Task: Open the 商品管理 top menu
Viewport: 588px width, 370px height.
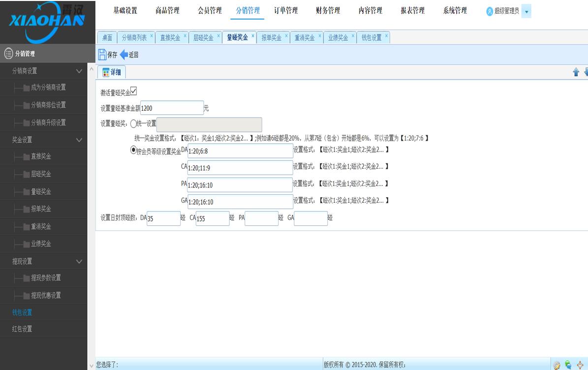Action: pos(168,10)
